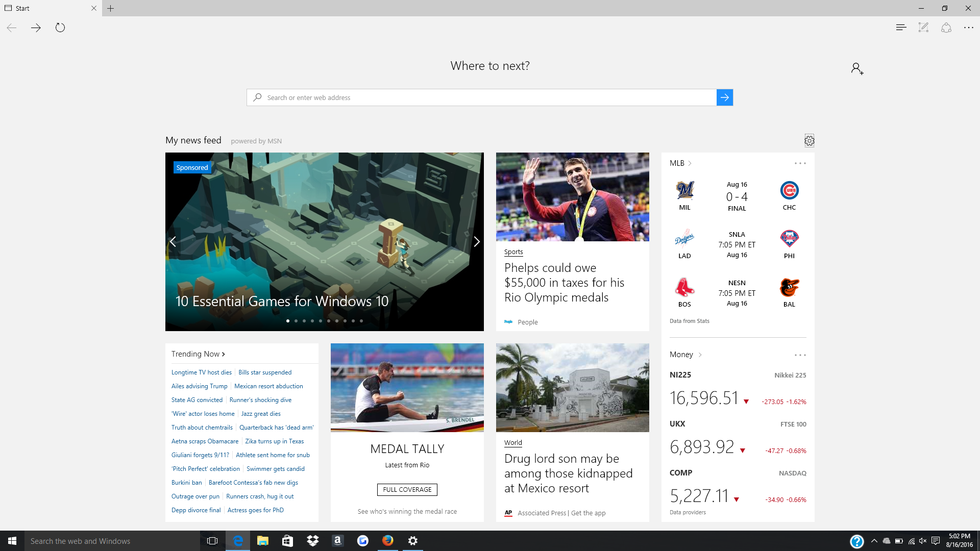This screenshot has width=980, height=551.
Task: Open 'Actress goes for PhD' link
Action: pos(256,510)
